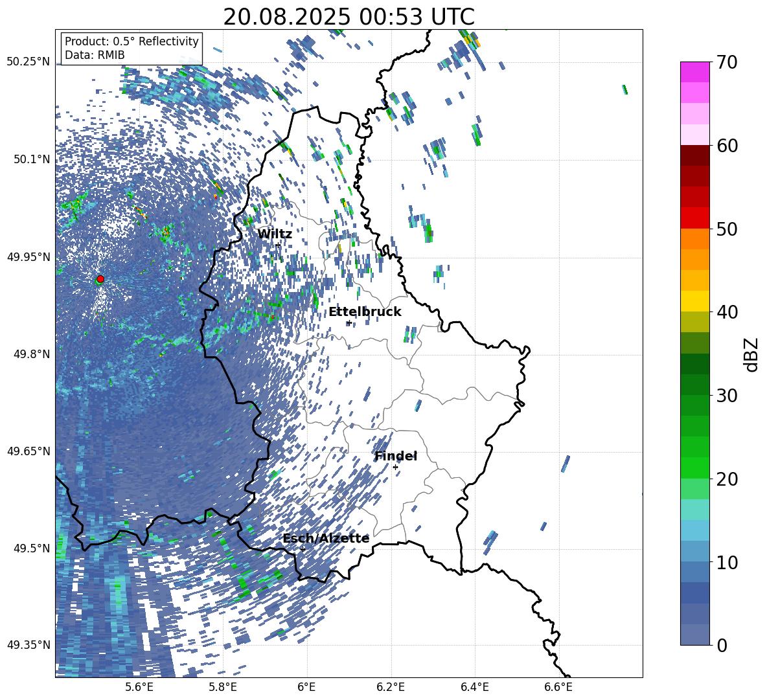This screenshot has height=700, width=767.
Task: Click the 5.6°E longitude label
Action: (x=139, y=687)
